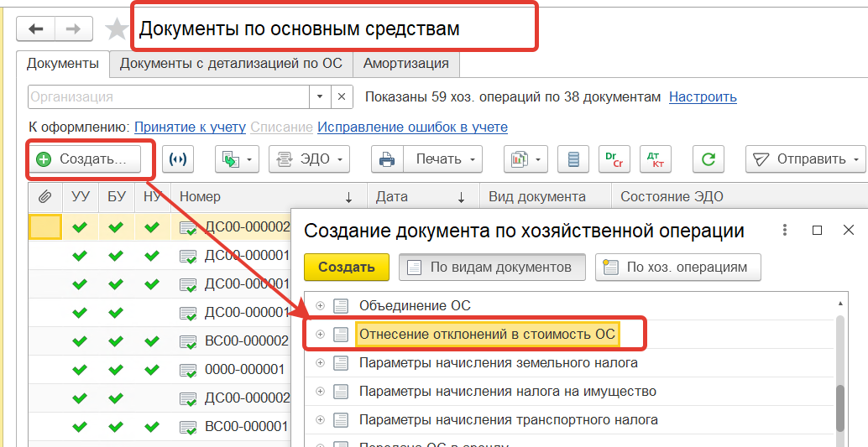This screenshot has height=447, width=868.
Task: Open the ЭДО dropdown menu
Action: pyautogui.click(x=309, y=159)
